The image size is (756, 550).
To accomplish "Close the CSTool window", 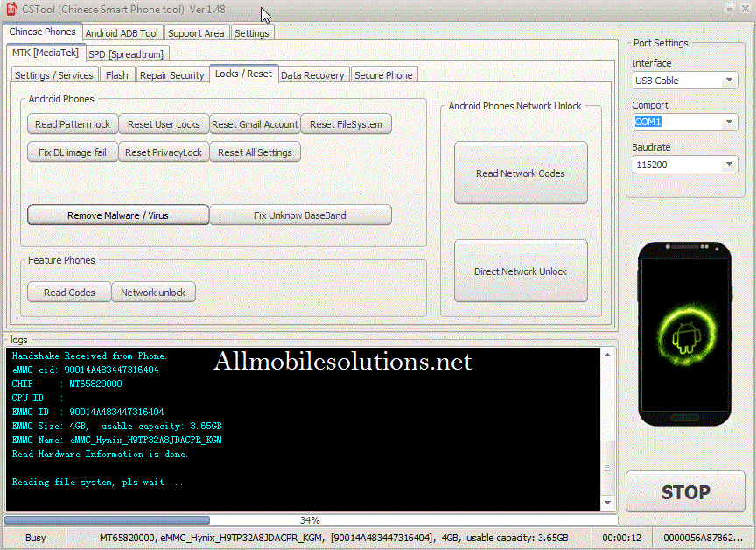I will (745, 9).
